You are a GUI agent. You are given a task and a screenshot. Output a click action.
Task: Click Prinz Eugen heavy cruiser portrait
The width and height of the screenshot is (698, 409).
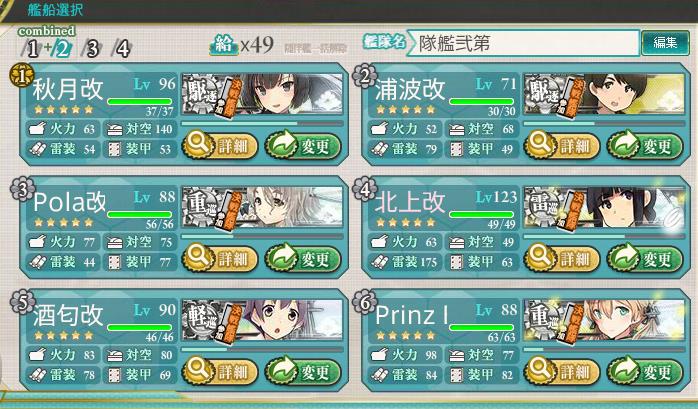pyautogui.click(x=605, y=321)
